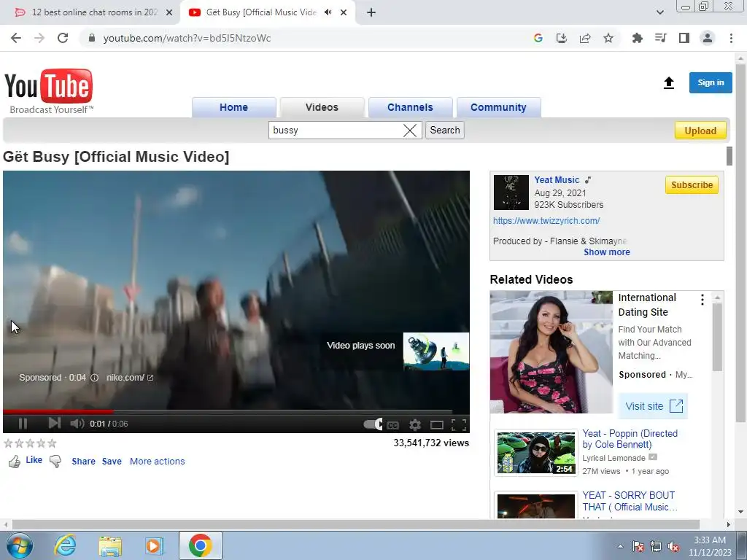The image size is (747, 560).
Task: Reload the current page
Action: [63, 38]
